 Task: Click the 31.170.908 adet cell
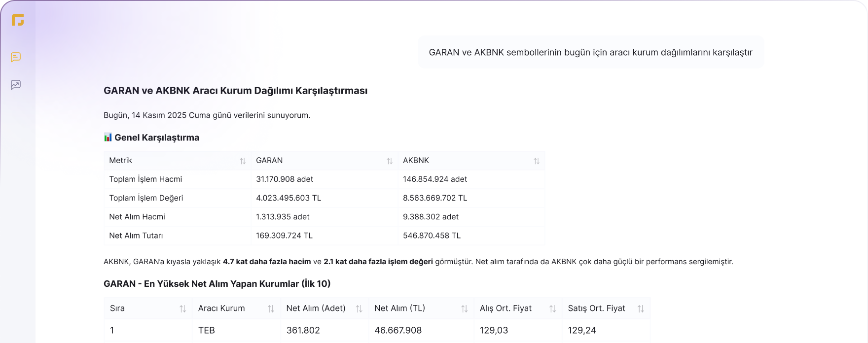tap(285, 179)
